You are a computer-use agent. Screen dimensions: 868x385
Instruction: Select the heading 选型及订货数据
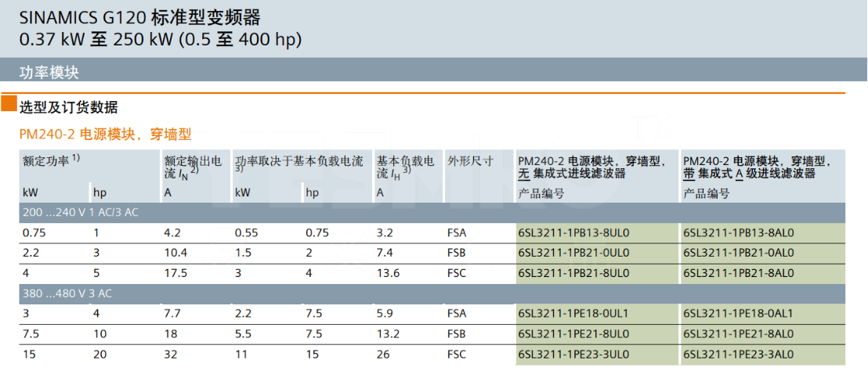tap(69, 106)
